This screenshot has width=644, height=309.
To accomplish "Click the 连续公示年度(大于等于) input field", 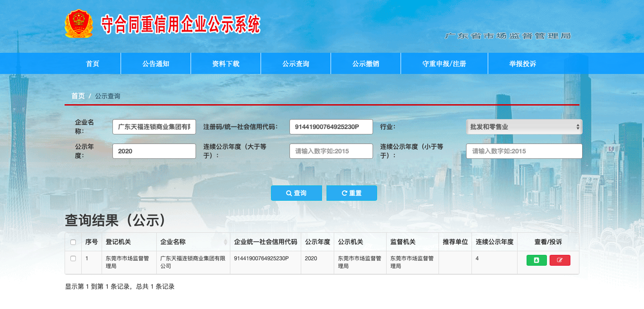I will point(331,151).
